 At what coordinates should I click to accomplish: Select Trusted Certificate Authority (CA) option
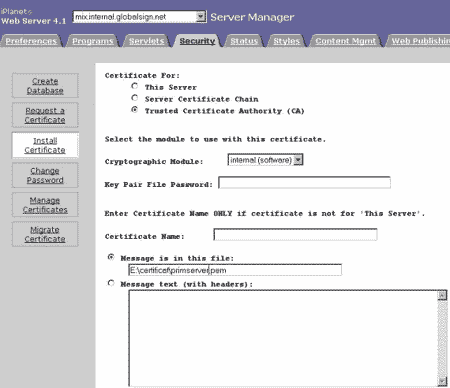click(x=135, y=110)
